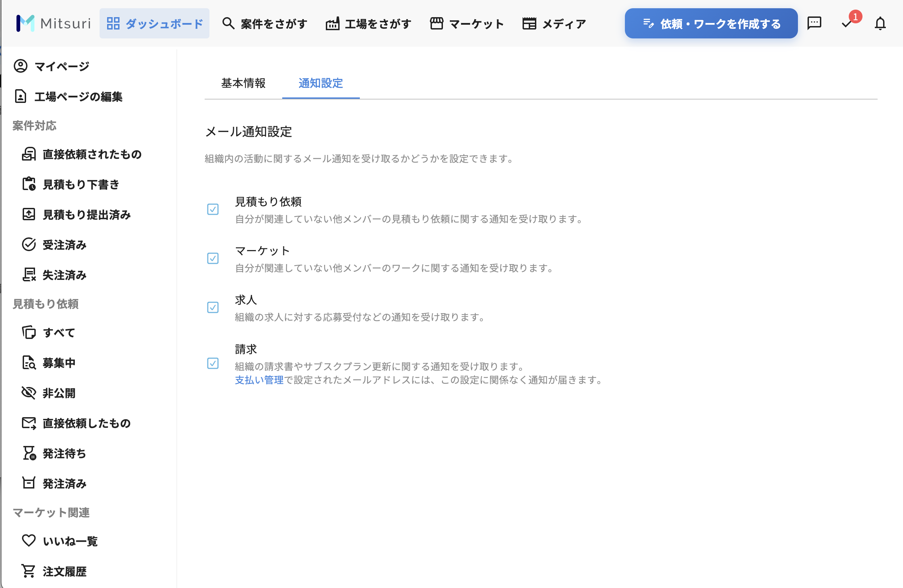Click the 請求 setting title text
This screenshot has height=588, width=903.
[246, 349]
